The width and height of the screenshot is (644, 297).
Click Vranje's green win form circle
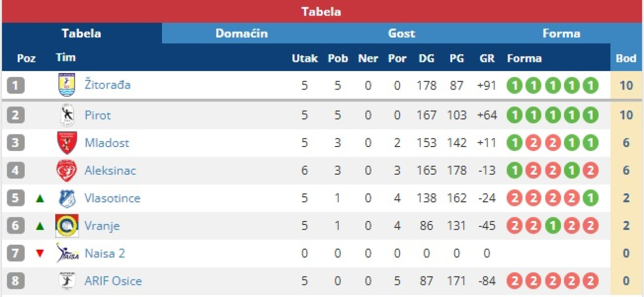click(552, 226)
